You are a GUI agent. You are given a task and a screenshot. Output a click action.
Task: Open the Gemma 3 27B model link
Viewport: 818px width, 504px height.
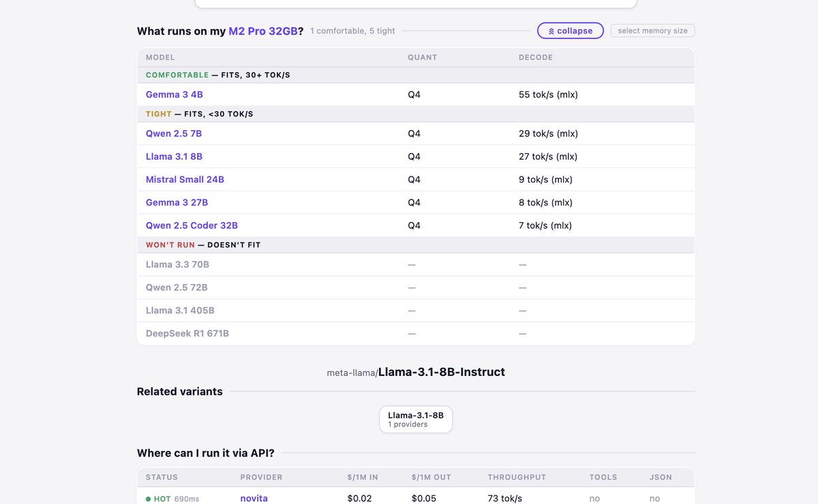click(x=177, y=202)
